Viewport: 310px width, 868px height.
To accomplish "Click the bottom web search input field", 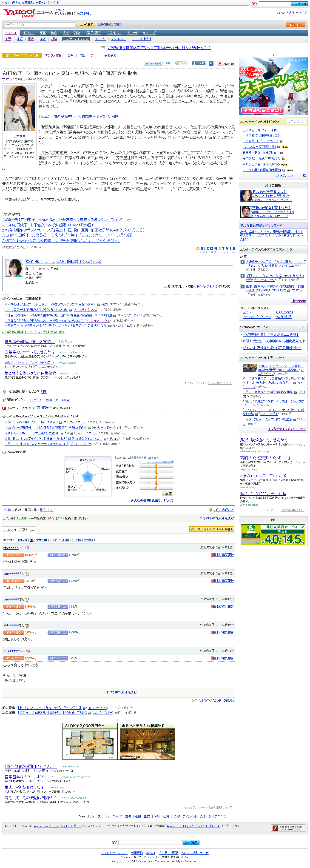I will 150,842.
